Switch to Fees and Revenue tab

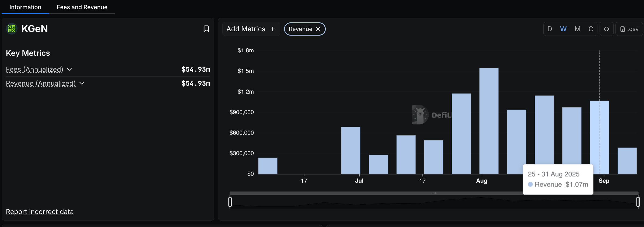point(82,7)
